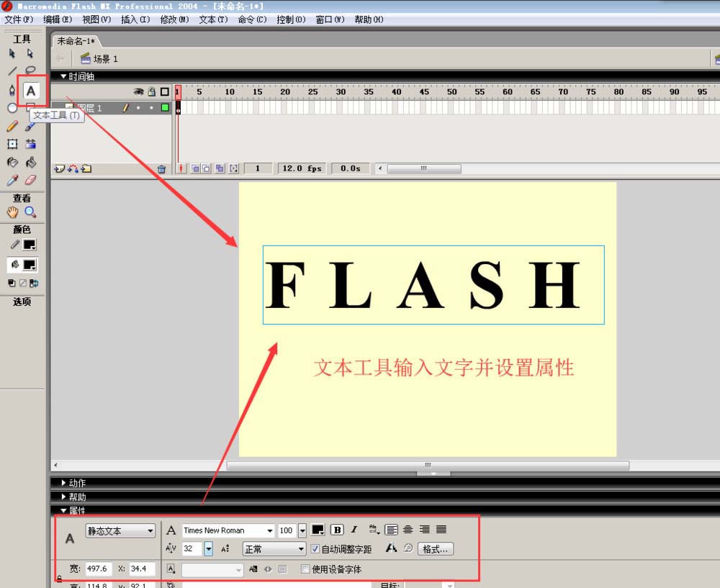The height and width of the screenshot is (588, 720).
Task: Select the Pencil tool
Action: tap(12, 126)
